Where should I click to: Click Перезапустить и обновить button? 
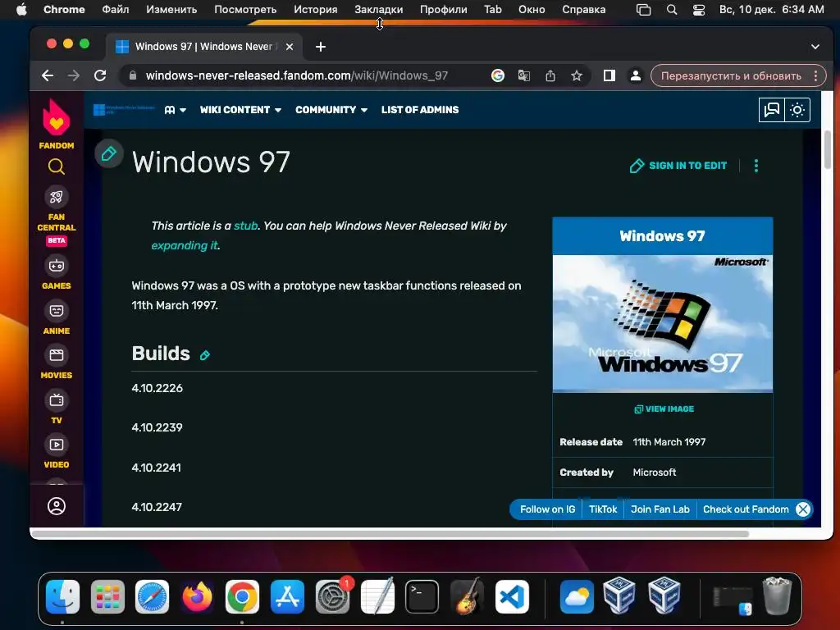731,75
